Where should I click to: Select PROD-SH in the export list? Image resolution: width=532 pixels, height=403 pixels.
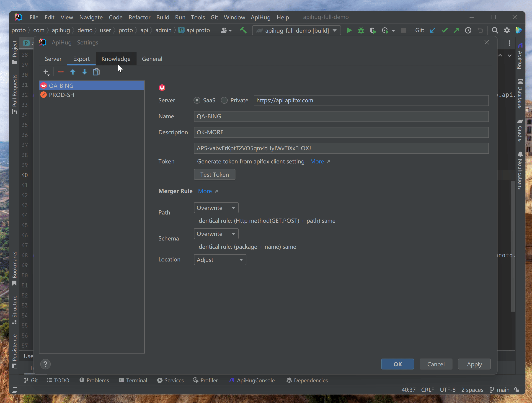click(x=62, y=95)
